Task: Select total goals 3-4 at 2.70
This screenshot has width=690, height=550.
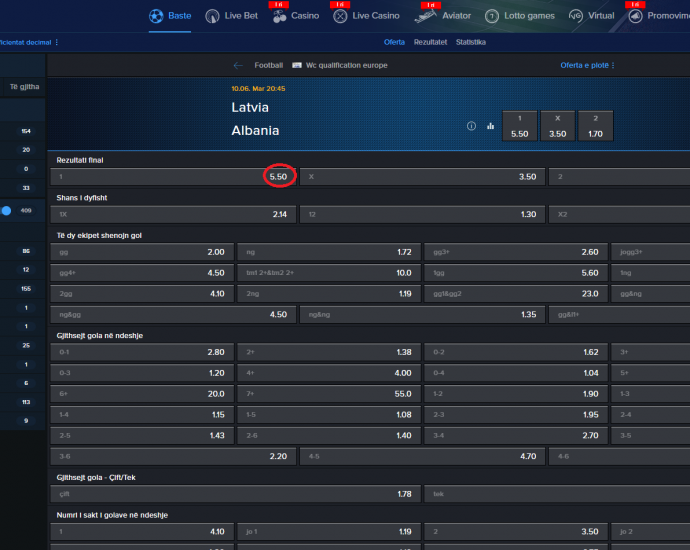Action: pyautogui.click(x=516, y=436)
